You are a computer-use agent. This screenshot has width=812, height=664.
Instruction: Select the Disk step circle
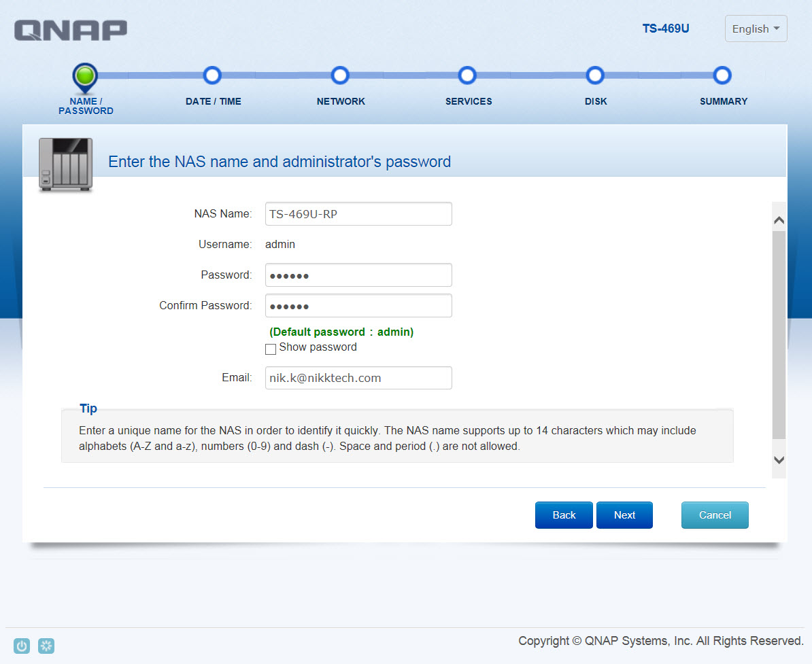[x=595, y=75]
